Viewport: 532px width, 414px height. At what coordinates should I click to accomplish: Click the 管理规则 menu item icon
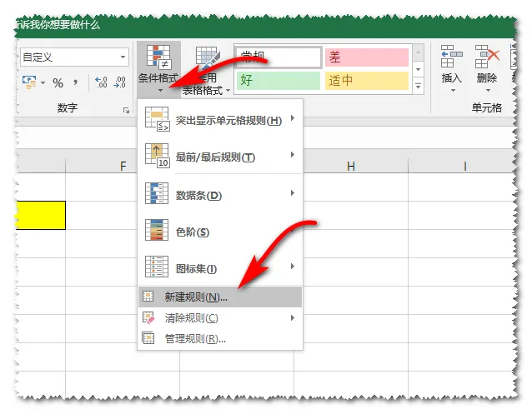pos(148,338)
